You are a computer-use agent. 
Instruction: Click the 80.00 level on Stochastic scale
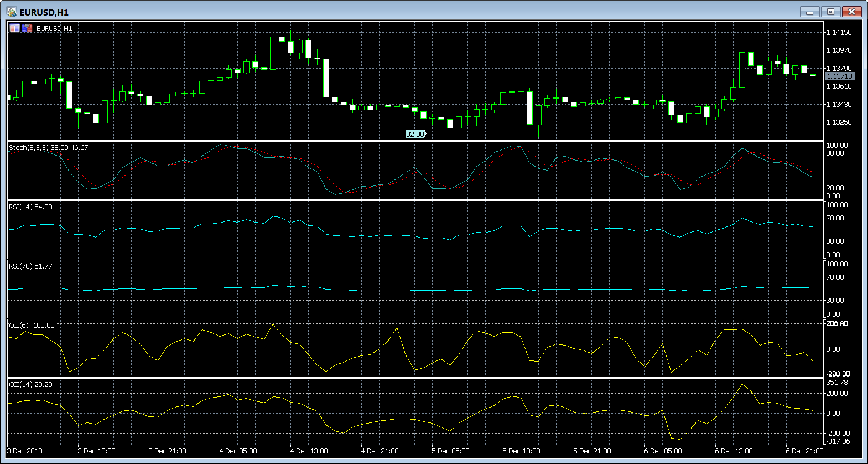tap(835, 153)
